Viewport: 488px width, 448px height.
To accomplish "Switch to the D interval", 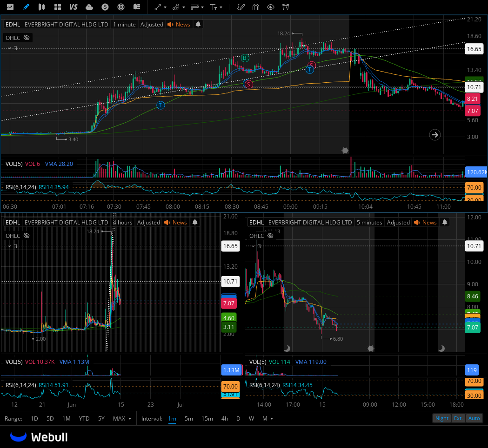I will [x=238, y=418].
